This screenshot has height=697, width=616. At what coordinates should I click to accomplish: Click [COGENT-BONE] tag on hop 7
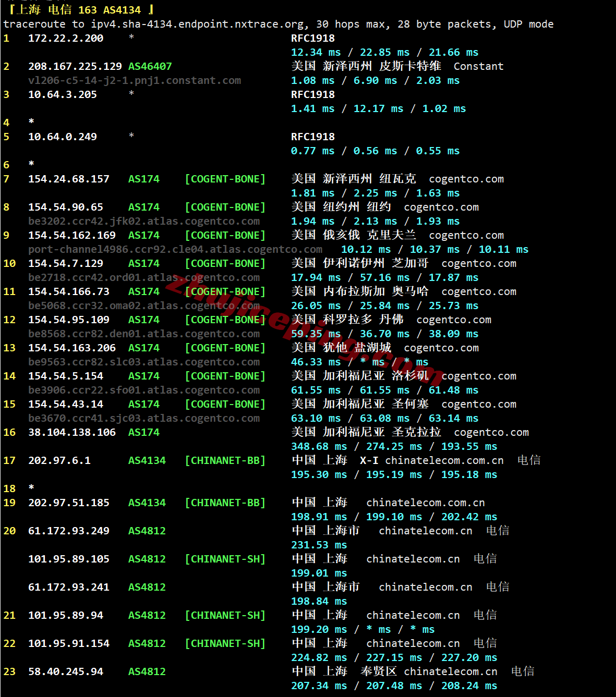225,179
